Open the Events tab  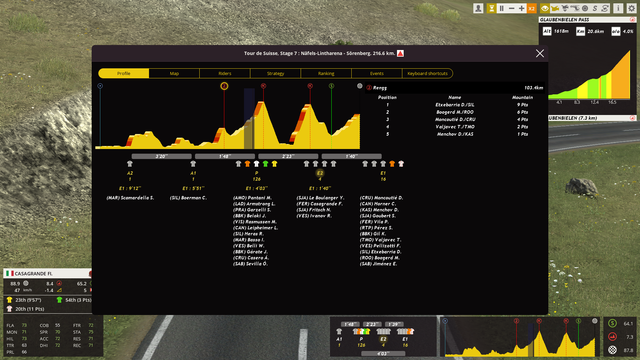(x=377, y=73)
